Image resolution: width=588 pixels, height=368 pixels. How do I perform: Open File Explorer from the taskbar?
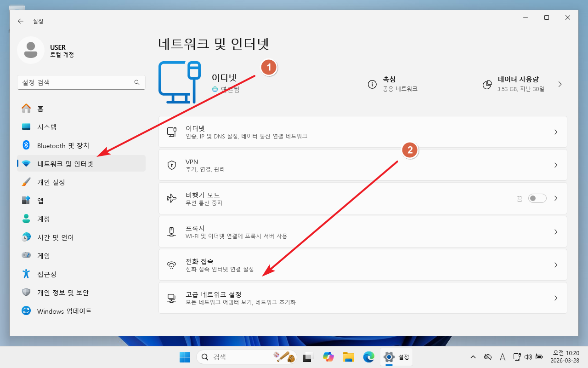pos(348,357)
